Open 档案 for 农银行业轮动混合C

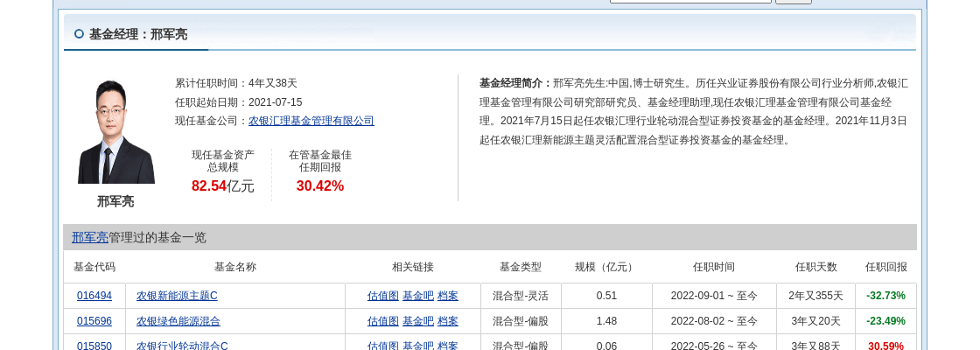pos(447,346)
